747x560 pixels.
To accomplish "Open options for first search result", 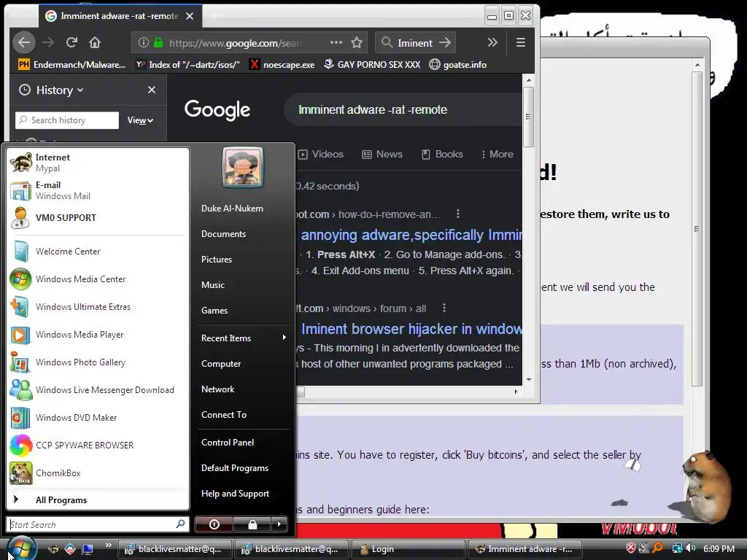I will click(x=458, y=214).
